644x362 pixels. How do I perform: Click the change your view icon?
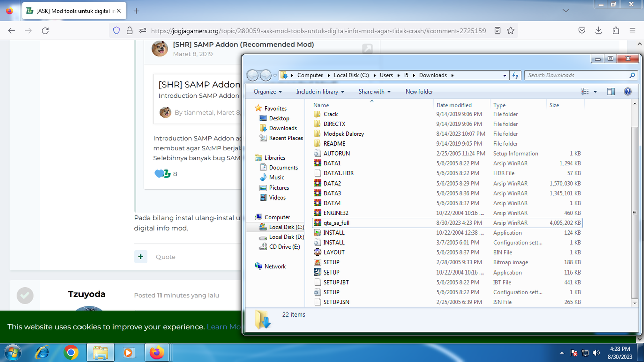[585, 92]
